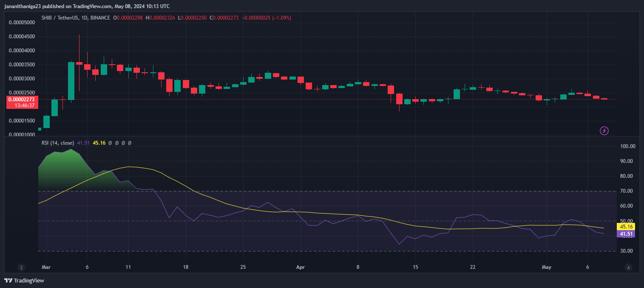644x288 pixels.
Task: Click the 0.00004000 price axis label
Action: (22, 51)
